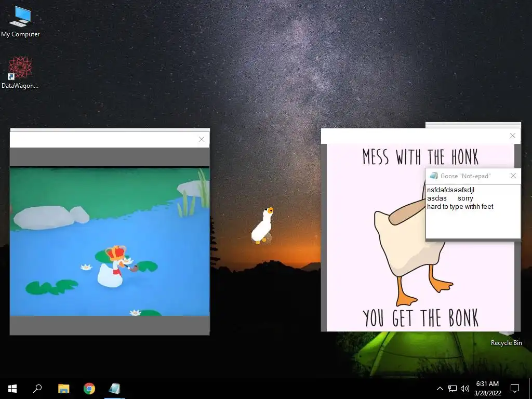The image size is (532, 399).
Task: Open the volume speaker tray icon
Action: point(465,389)
